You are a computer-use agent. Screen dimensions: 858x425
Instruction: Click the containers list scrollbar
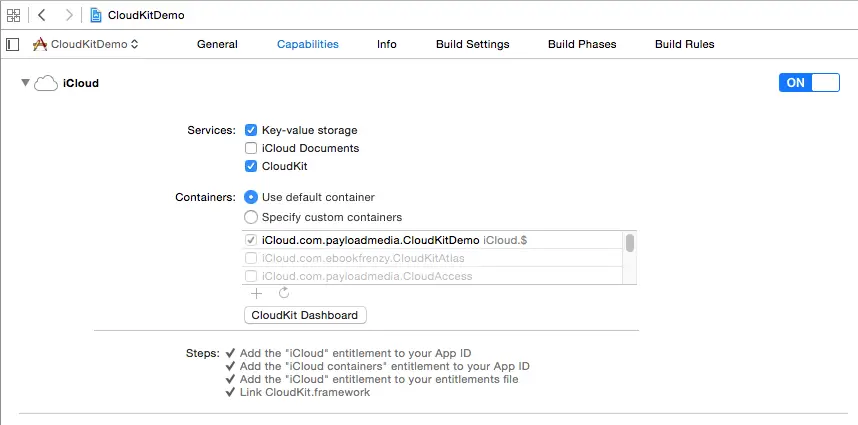[x=629, y=244]
